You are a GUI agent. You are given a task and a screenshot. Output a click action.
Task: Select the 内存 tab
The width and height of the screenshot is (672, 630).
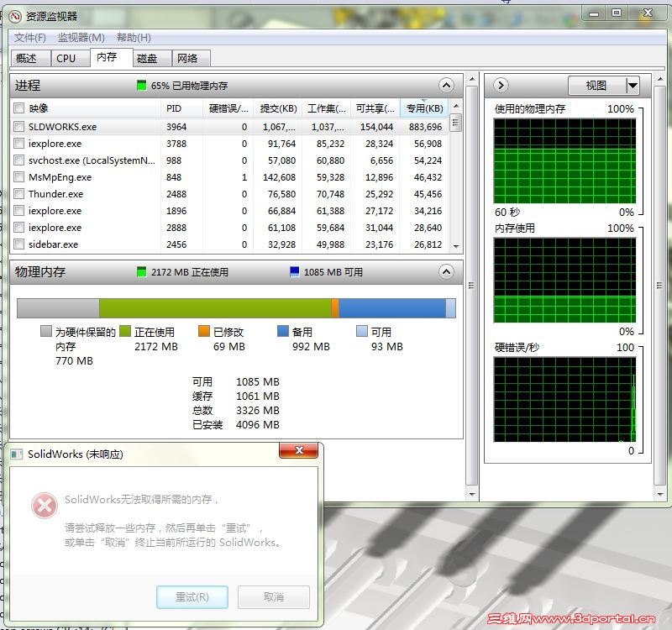click(110, 57)
